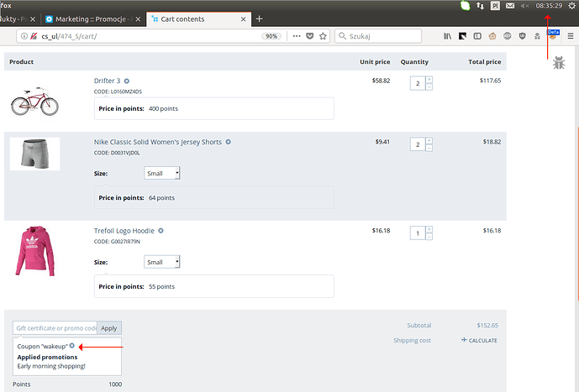
Task: Remove Drifter 3 from cart via delete icon
Action: [x=127, y=81]
